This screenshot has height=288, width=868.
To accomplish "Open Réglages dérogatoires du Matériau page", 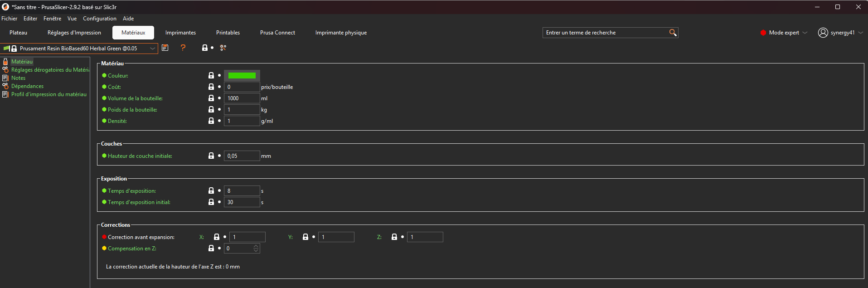I will [50, 70].
